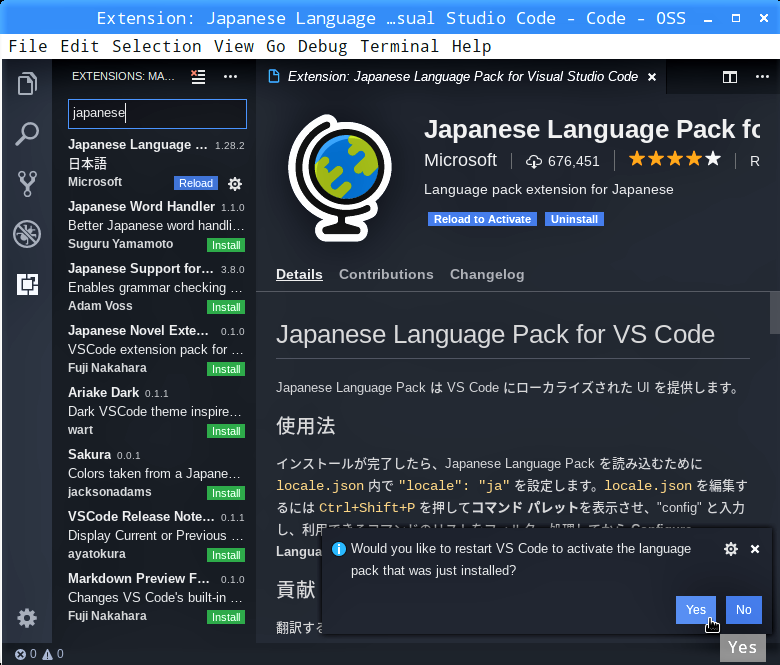This screenshot has height=665, width=780.
Task: Open the Source Control view
Action: [27, 184]
